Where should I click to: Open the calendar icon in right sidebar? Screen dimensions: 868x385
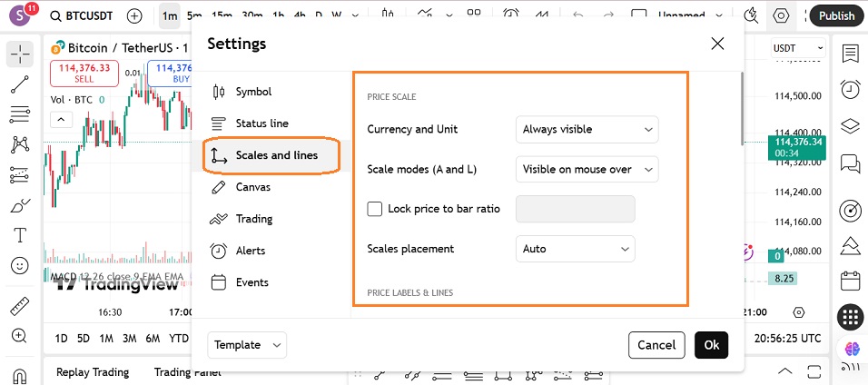click(850, 280)
